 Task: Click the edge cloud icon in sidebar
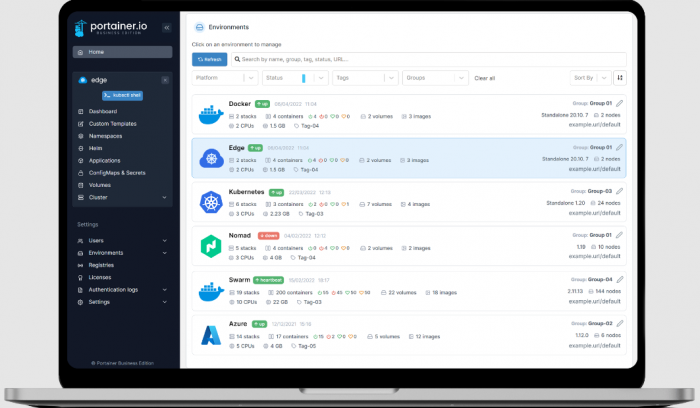83,80
